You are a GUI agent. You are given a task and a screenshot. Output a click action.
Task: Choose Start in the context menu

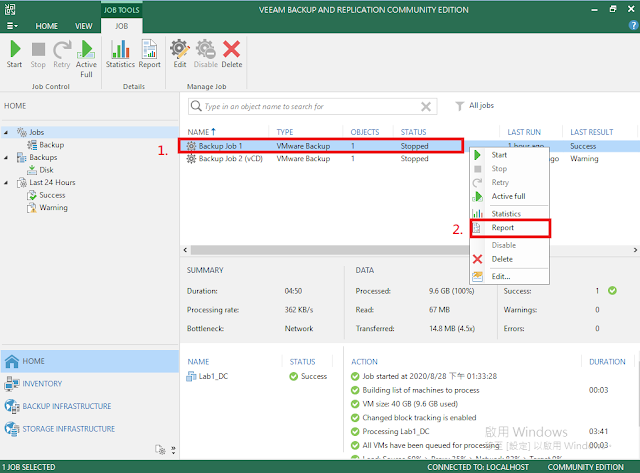click(x=509, y=155)
